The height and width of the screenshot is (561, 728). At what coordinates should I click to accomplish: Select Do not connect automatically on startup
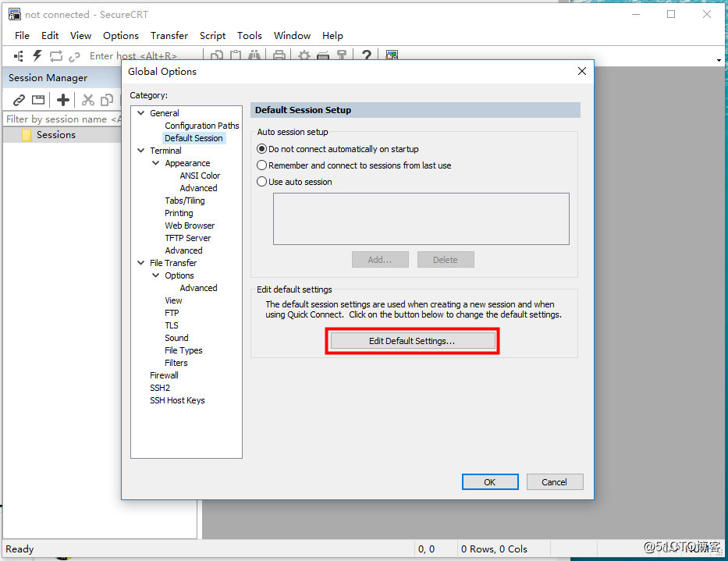[262, 149]
